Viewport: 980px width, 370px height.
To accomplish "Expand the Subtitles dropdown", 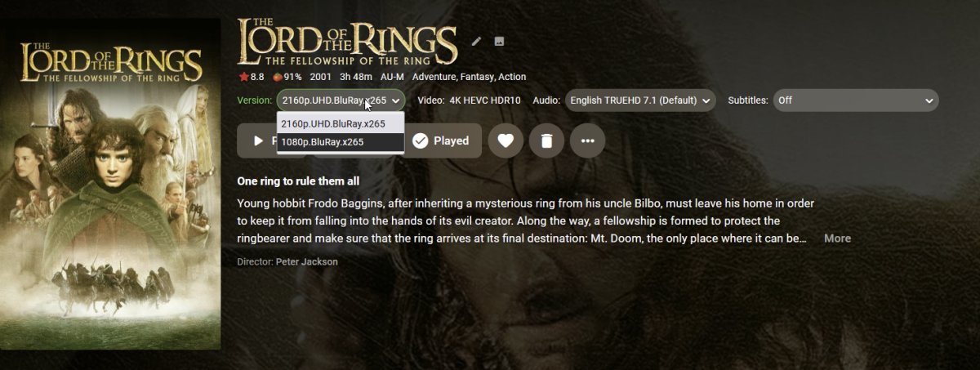I will coord(855,100).
